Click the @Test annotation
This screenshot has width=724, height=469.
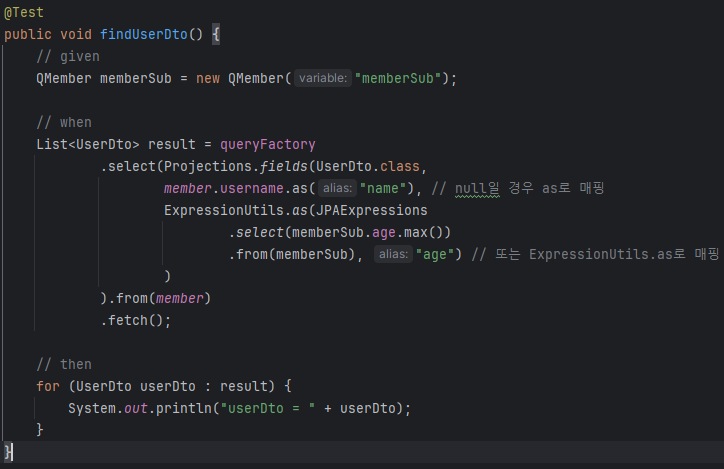(24, 12)
